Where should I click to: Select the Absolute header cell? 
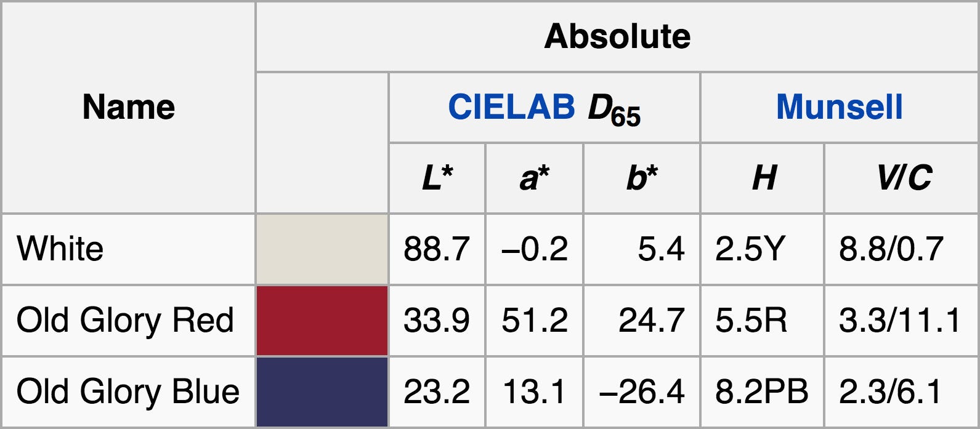tap(617, 36)
